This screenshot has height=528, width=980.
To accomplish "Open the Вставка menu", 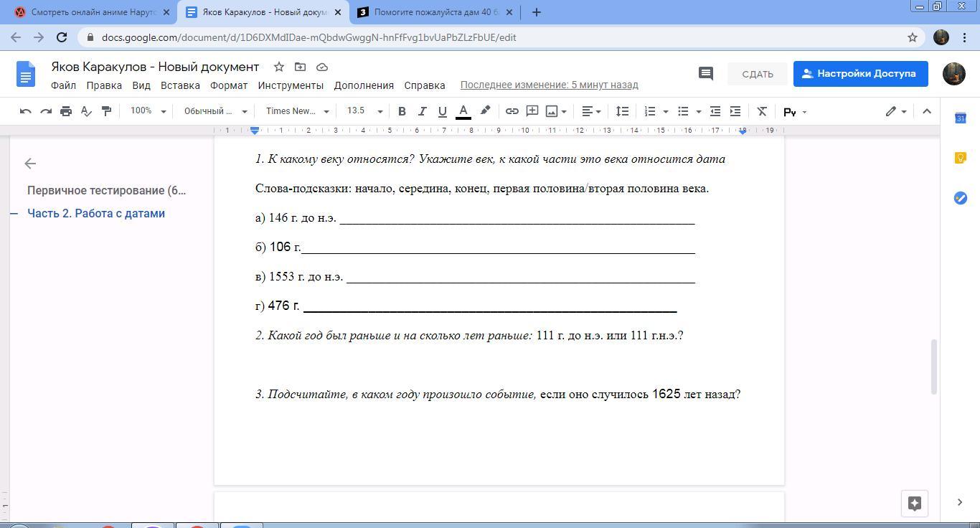I will click(x=180, y=85).
